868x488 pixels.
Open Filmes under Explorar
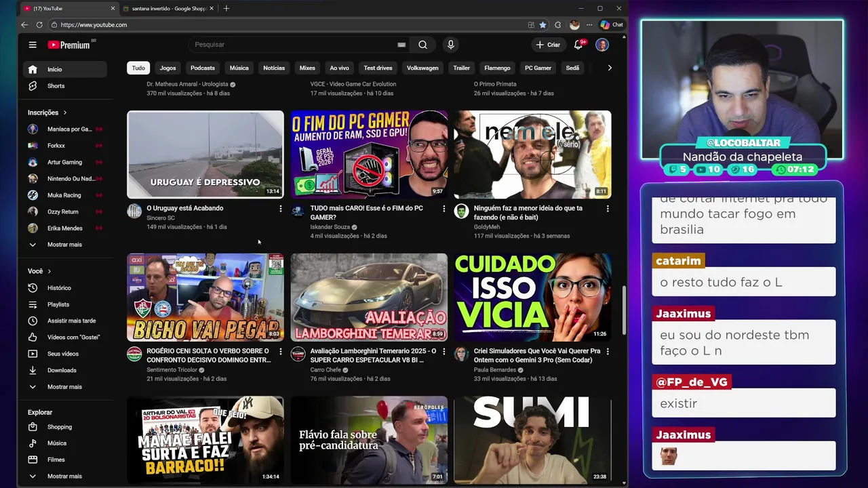tap(66, 460)
